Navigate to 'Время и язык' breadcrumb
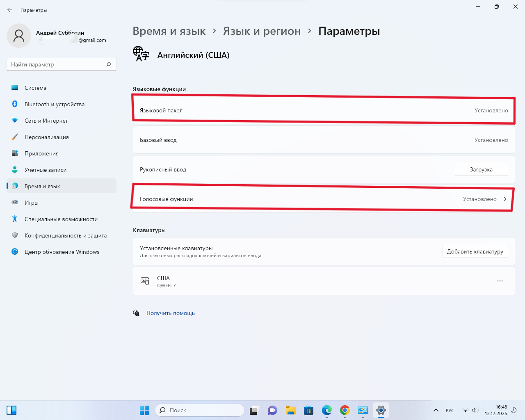Screen dimensions: 525x420 (x=169, y=31)
